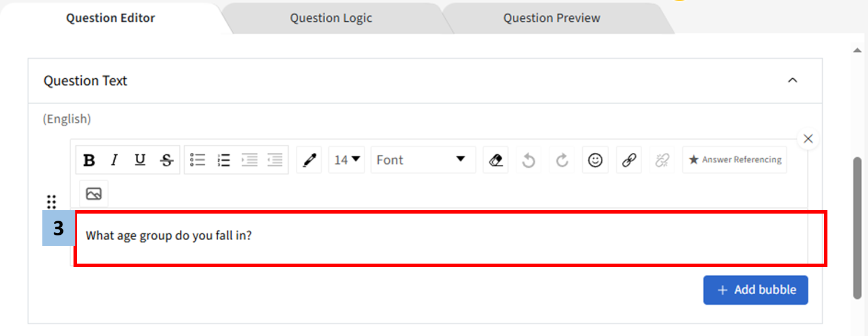Insert a hyperlink
Image resolution: width=868 pixels, height=336 pixels.
pyautogui.click(x=629, y=160)
